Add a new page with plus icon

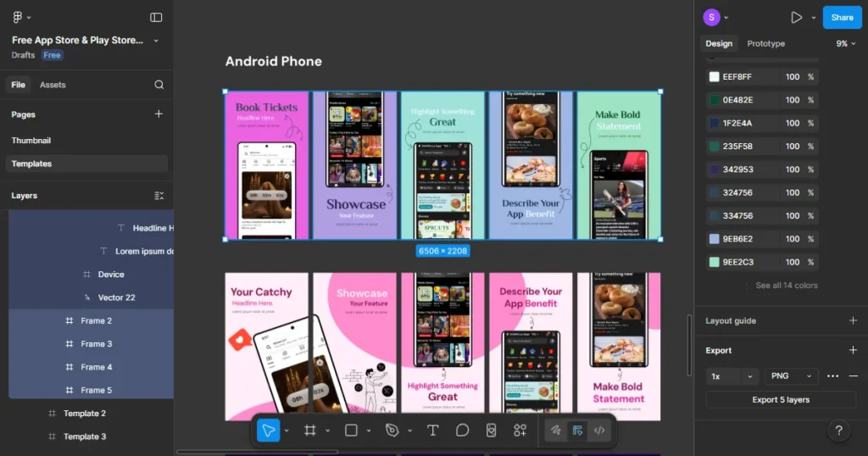pyautogui.click(x=159, y=114)
